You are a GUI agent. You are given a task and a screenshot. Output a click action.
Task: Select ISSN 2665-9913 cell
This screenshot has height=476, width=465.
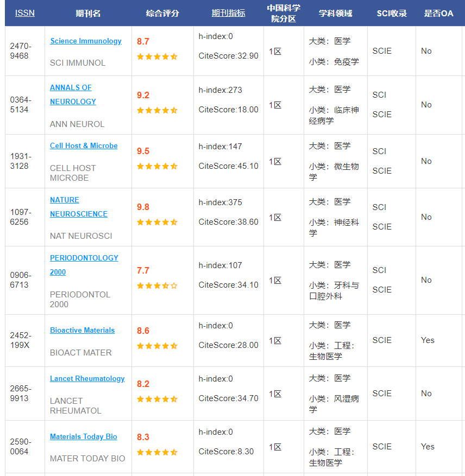click(x=25, y=394)
